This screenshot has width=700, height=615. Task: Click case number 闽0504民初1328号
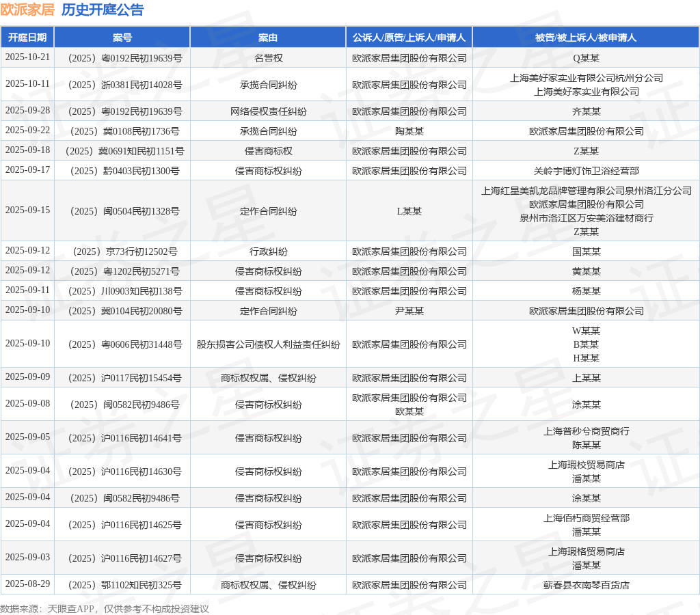[124, 211]
